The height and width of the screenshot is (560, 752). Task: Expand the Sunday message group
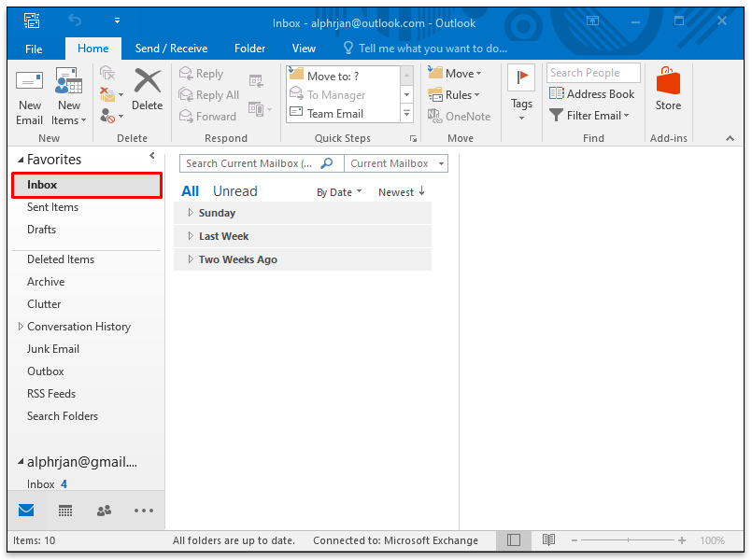(x=191, y=213)
